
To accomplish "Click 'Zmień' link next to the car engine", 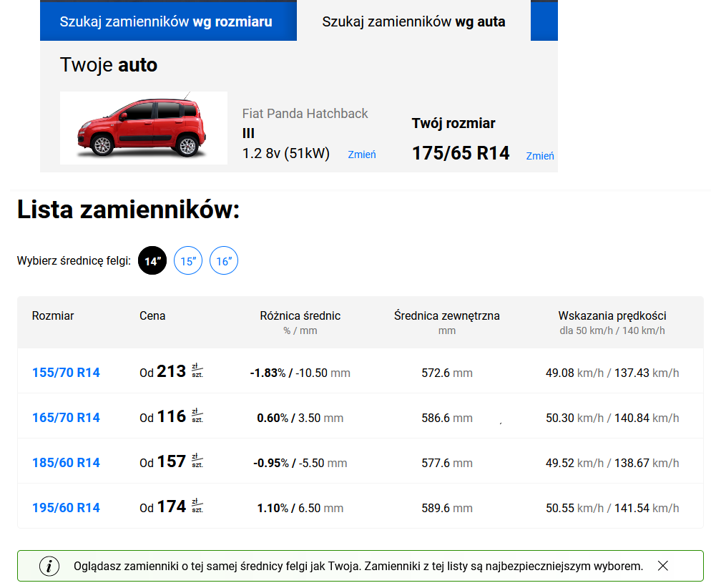I will 362,155.
